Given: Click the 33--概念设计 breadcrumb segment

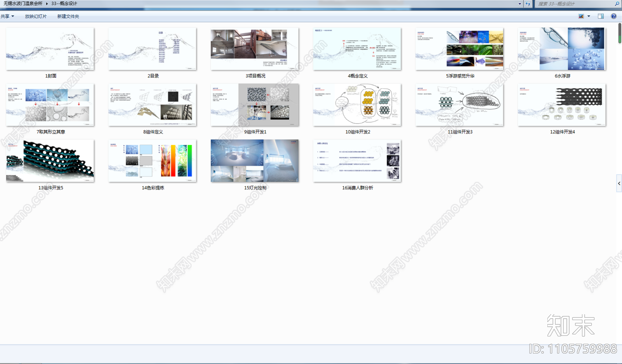Looking at the screenshot, I should (x=64, y=3).
